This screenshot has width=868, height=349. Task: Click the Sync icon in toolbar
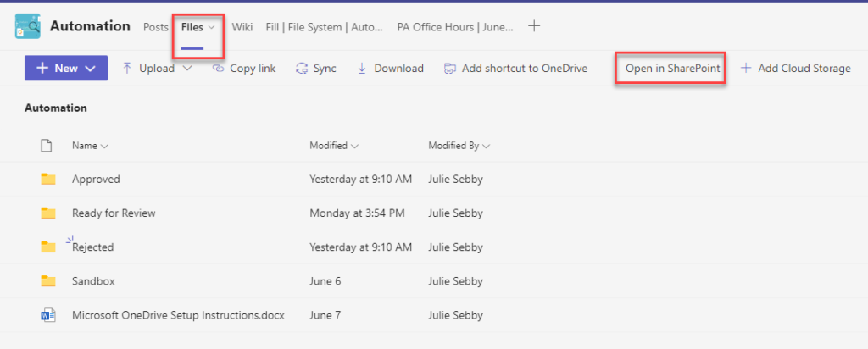[x=302, y=69]
